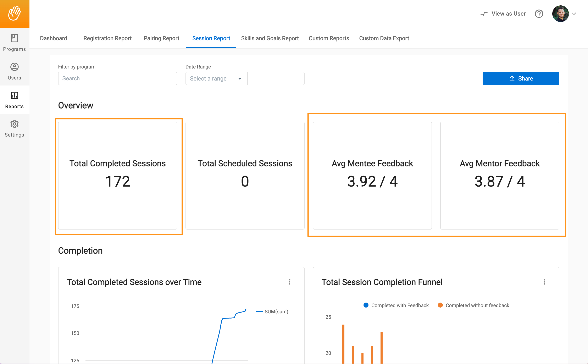The height and width of the screenshot is (364, 588).
Task: Open Reports in the sidebar
Action: click(x=15, y=100)
